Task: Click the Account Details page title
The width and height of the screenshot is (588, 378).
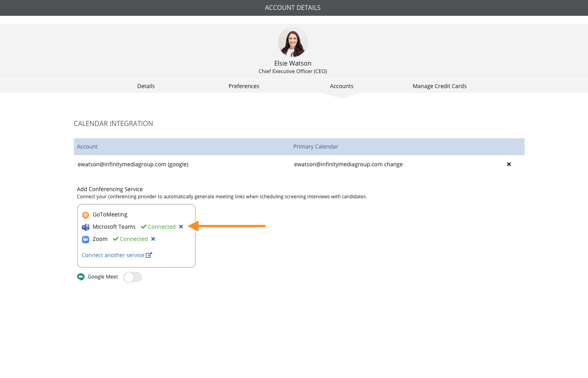Action: coord(293,8)
